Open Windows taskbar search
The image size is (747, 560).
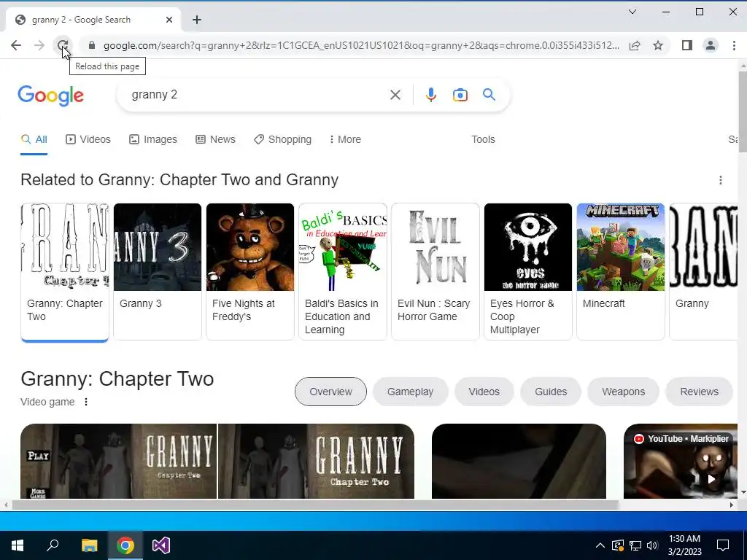(53, 545)
